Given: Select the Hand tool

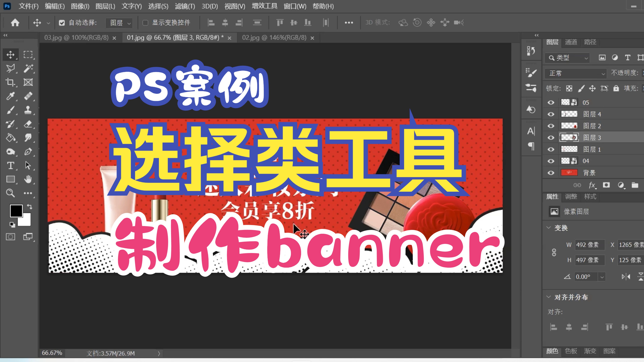Looking at the screenshot, I should pos(29,179).
